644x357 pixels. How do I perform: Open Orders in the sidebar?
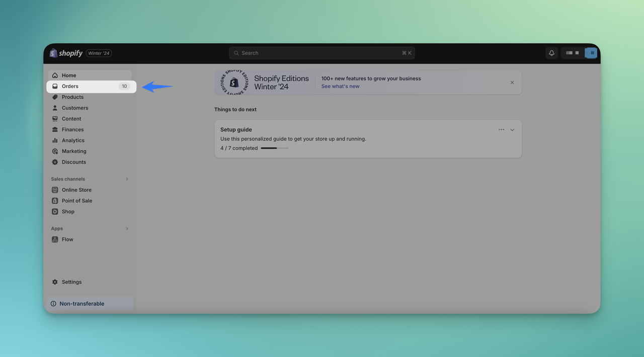(91, 86)
